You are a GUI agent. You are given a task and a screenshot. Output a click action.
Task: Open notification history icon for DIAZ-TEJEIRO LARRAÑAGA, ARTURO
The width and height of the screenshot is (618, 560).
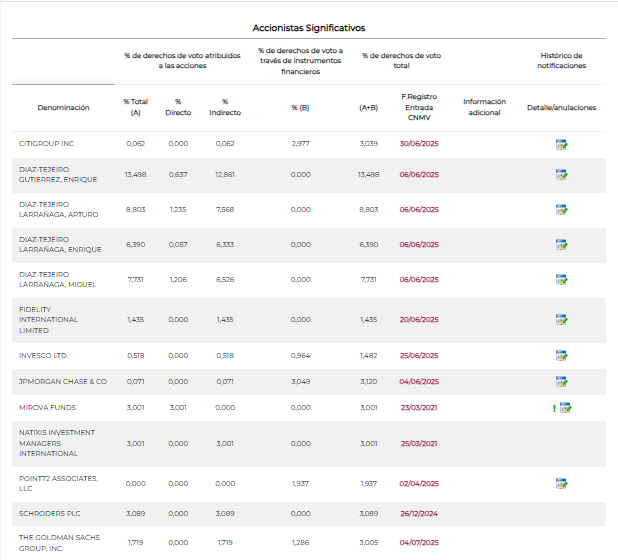click(x=561, y=209)
